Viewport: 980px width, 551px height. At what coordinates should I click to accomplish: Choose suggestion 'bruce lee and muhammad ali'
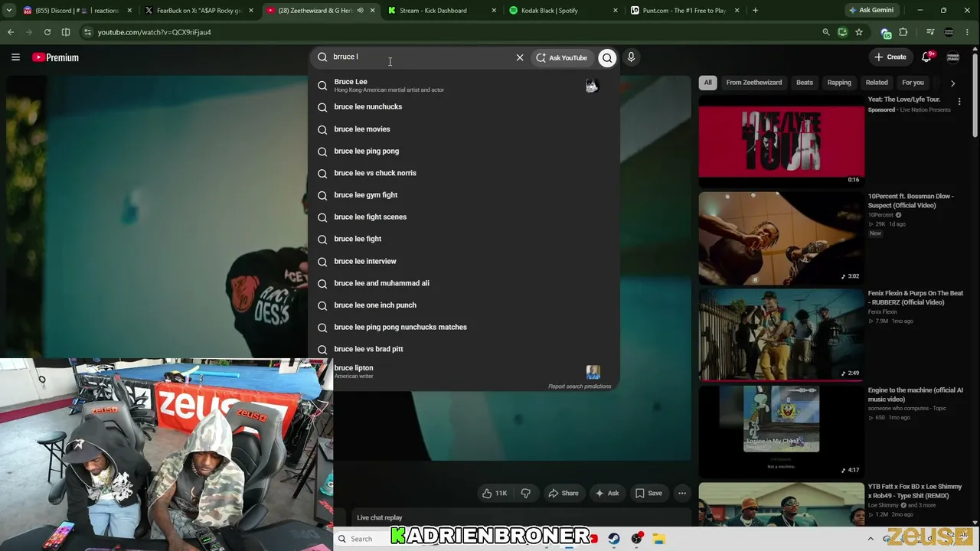coord(464,283)
